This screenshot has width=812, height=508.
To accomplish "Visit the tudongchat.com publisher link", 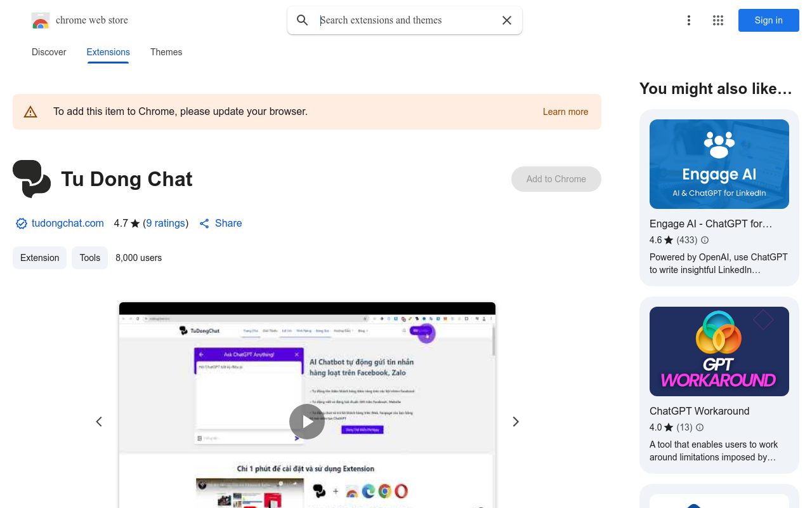I will 68,224.
